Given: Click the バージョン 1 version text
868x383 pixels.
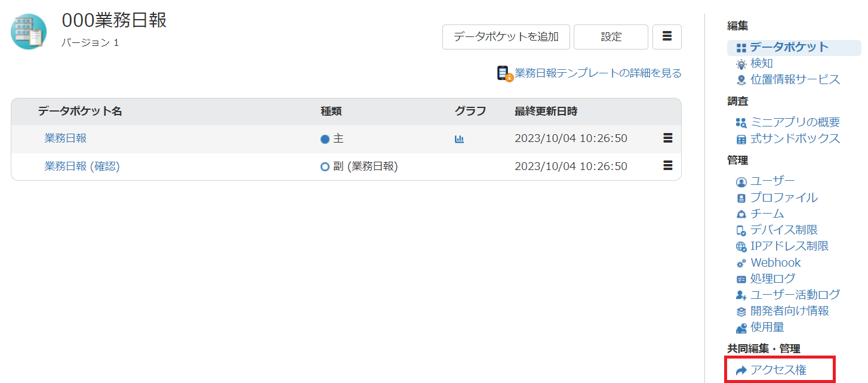Looking at the screenshot, I should pyautogui.click(x=90, y=43).
